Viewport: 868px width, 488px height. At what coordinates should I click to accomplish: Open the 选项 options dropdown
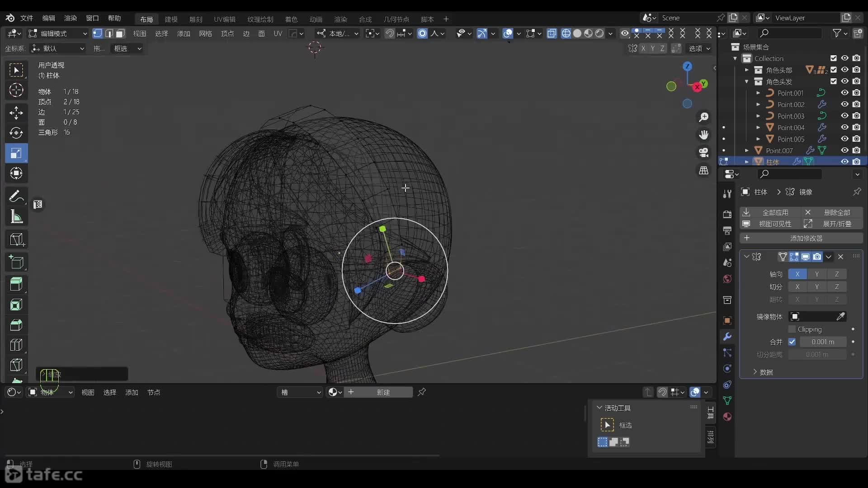(x=699, y=48)
